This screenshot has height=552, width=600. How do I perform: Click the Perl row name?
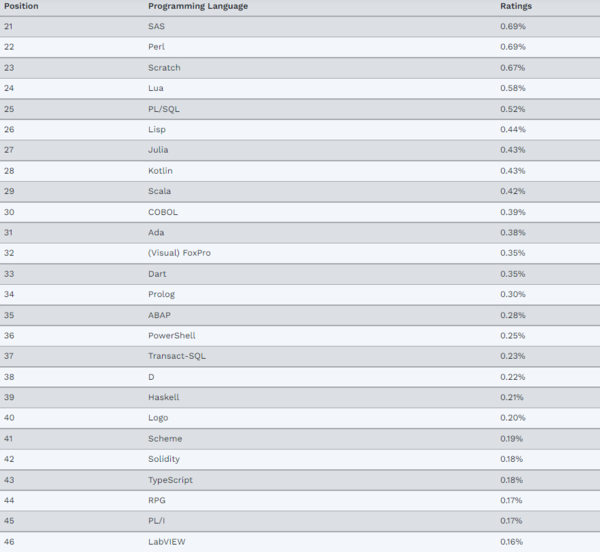click(x=156, y=47)
